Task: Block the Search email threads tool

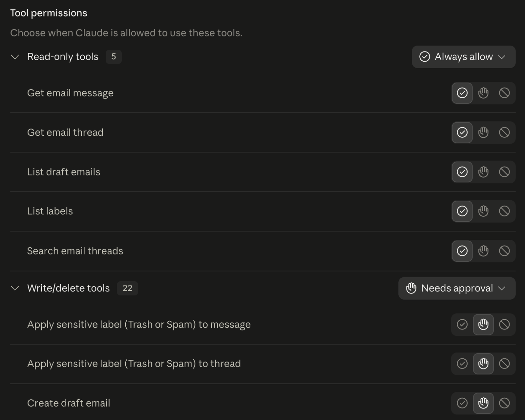Action: (504, 251)
